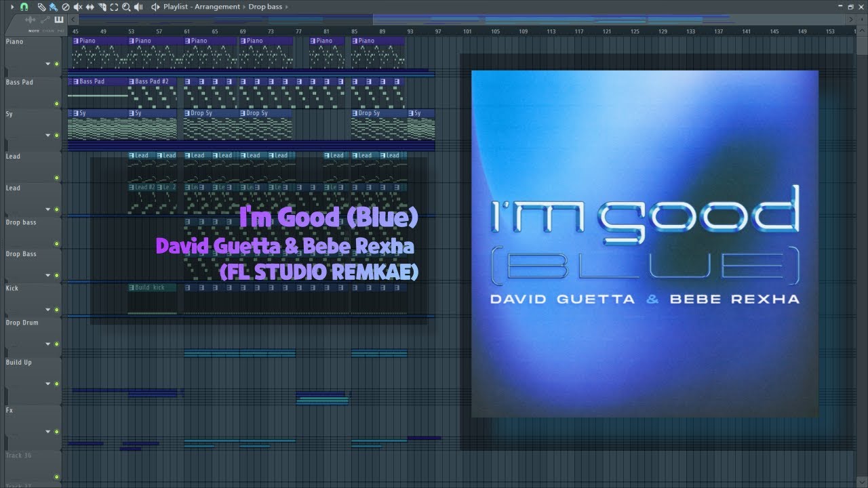868x488 pixels.
Task: Expand the Sy track dropdown arrow
Action: (48, 136)
